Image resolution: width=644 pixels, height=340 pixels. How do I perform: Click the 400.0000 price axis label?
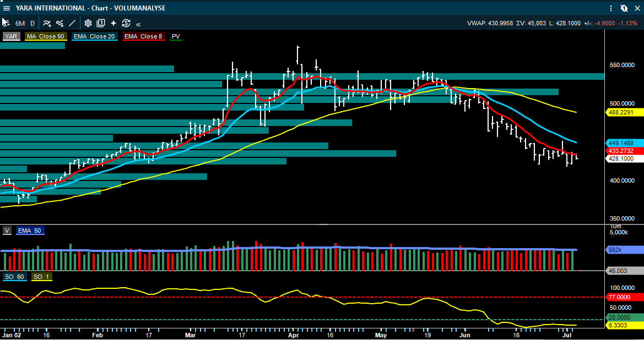(x=622, y=180)
